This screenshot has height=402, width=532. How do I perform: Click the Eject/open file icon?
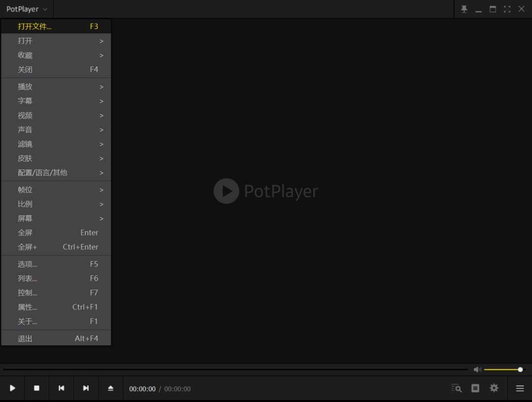[x=110, y=388]
